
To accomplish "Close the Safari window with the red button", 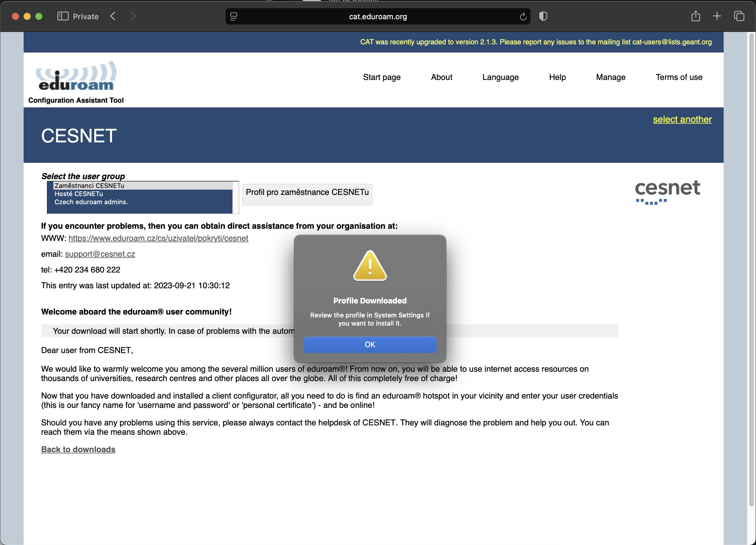I will click(15, 16).
